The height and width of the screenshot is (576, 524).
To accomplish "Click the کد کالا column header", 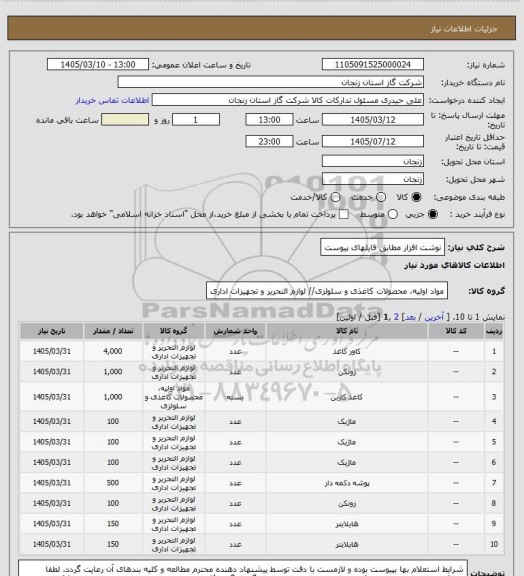I will point(456,331).
